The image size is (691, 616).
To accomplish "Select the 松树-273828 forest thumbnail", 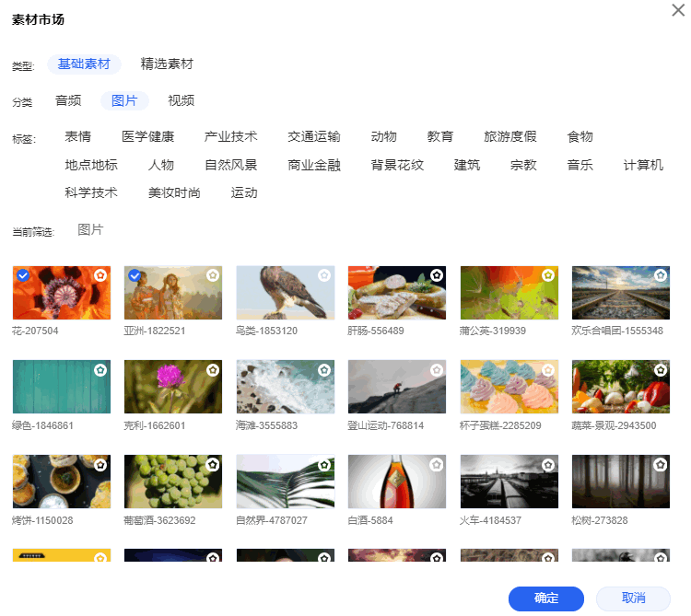I will click(x=620, y=482).
